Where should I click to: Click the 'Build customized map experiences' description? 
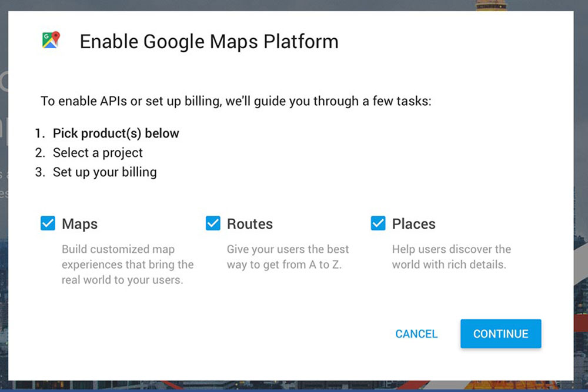click(x=128, y=264)
